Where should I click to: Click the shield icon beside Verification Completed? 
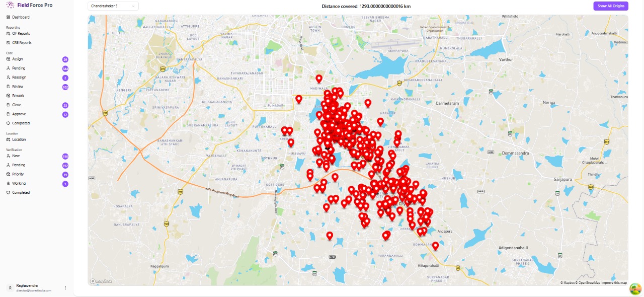[x=8, y=193]
